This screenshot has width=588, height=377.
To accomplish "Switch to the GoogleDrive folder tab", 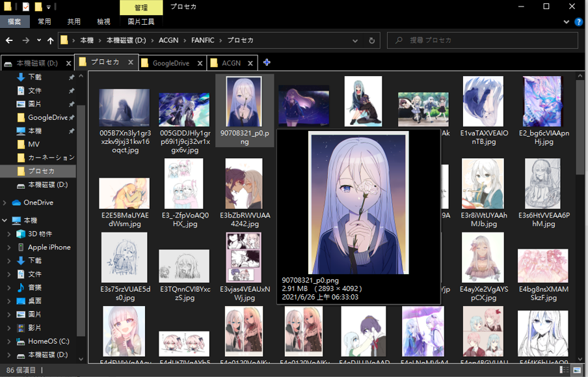I will 171,63.
